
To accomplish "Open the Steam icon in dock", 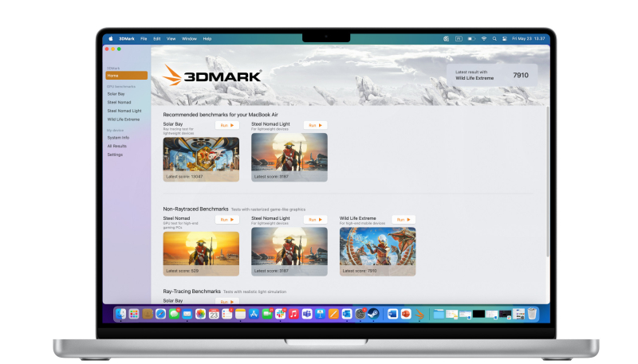I will (372, 314).
